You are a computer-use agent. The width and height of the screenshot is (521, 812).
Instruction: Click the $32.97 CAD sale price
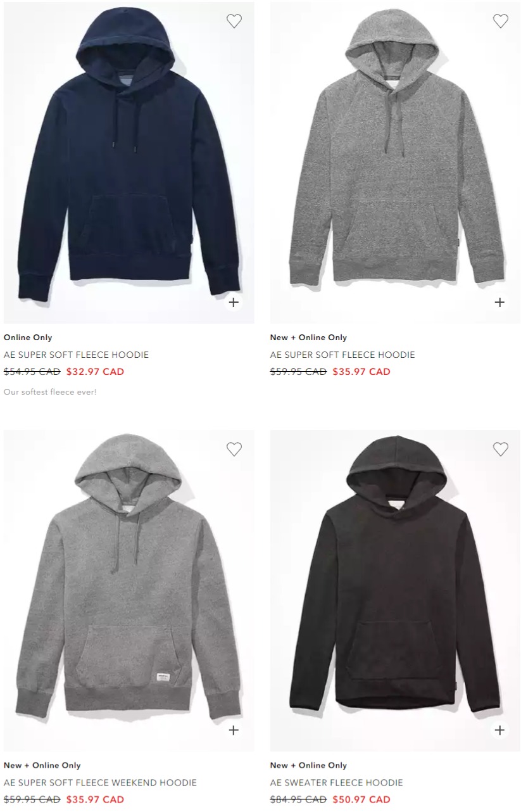95,372
